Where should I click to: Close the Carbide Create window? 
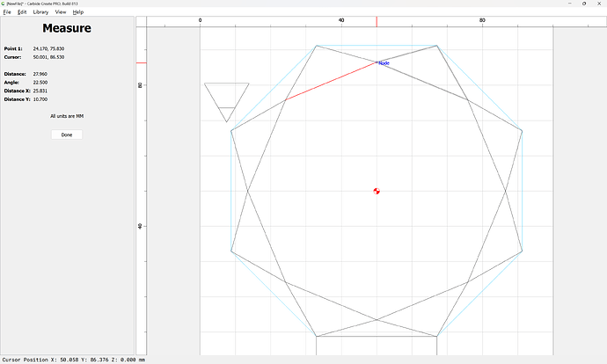tap(599, 4)
